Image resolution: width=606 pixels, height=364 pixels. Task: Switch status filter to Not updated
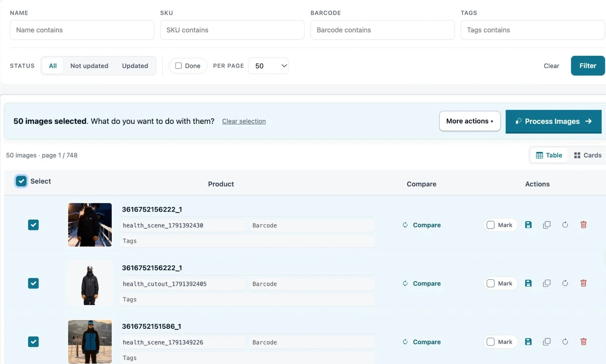[x=89, y=66]
